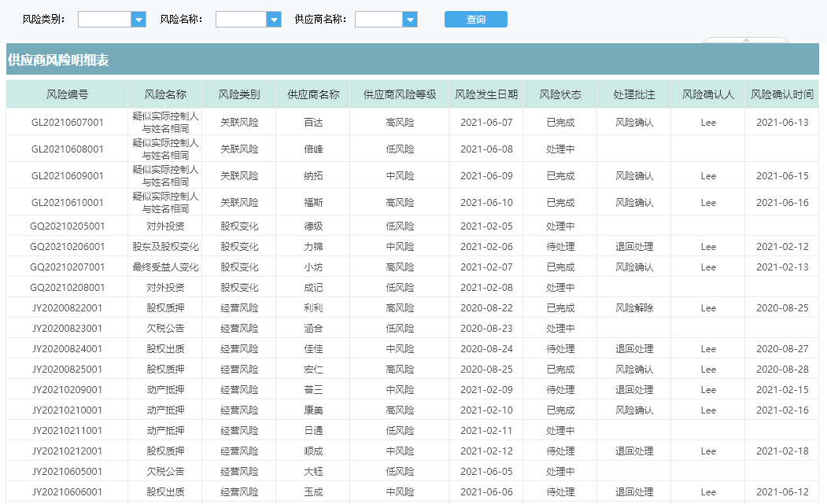Click the 风险名称 input field
This screenshot has height=504, width=827.
pos(241,20)
